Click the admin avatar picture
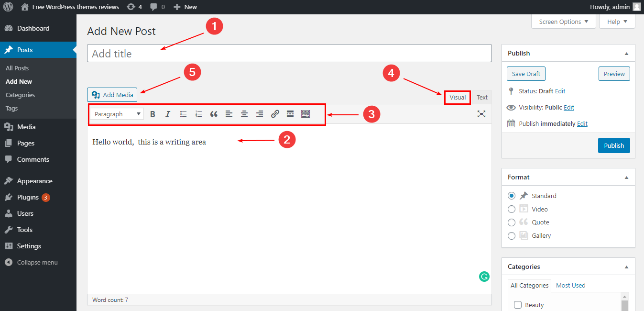The height and width of the screenshot is (311, 644). pyautogui.click(x=636, y=7)
